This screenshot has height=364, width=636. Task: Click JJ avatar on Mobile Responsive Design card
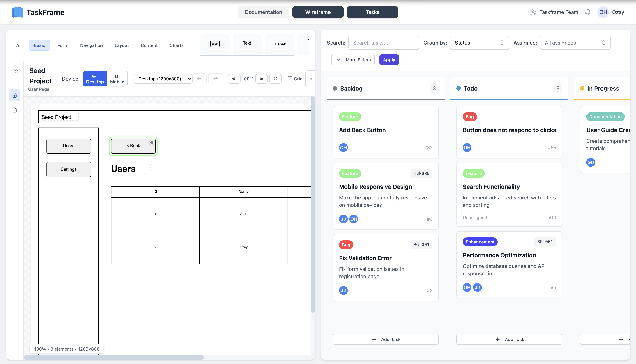coord(343,219)
